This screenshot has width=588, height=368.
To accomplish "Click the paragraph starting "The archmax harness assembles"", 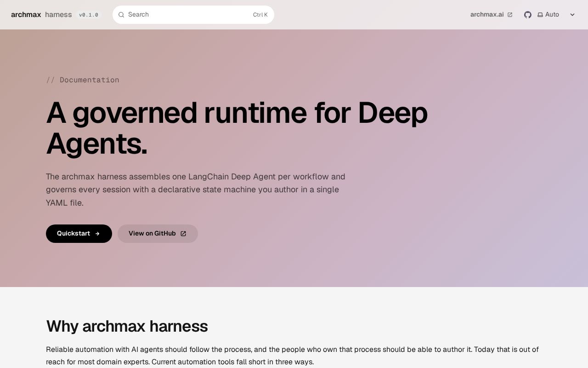I will pos(196,190).
